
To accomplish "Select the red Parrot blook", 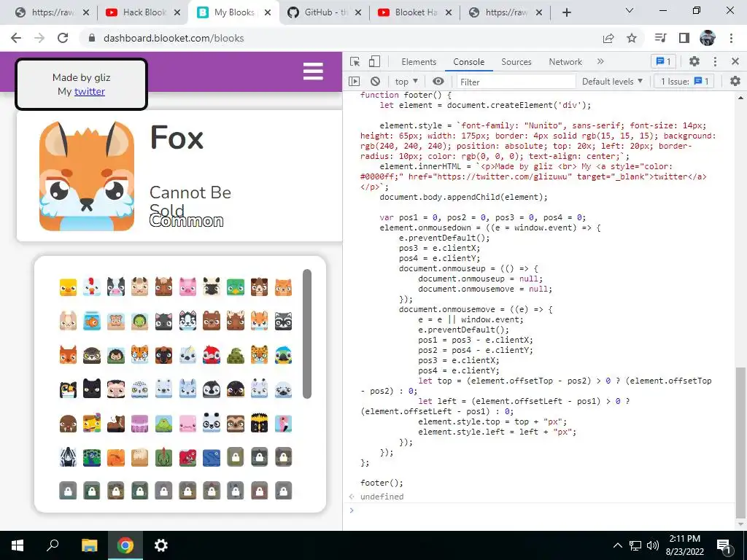I will coord(212,355).
